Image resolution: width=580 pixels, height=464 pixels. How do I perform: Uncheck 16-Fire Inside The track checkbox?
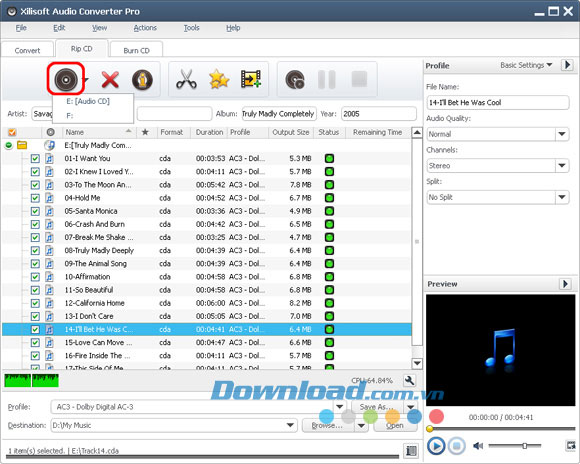point(35,356)
